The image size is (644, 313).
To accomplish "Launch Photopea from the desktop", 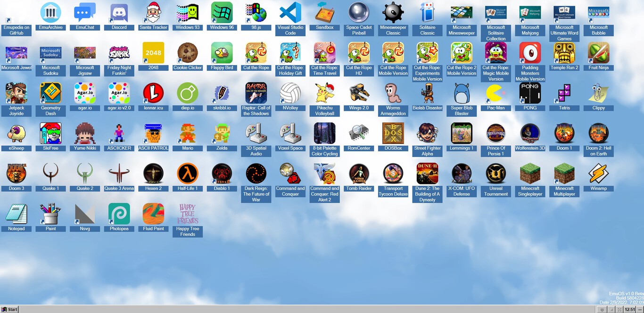I will 119,214.
